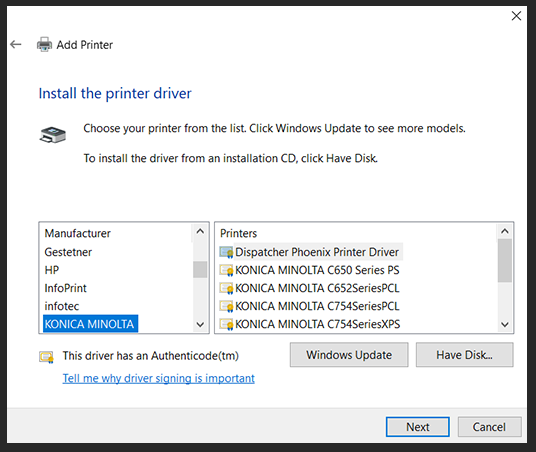The height and width of the screenshot is (452, 536).
Task: Select HP manufacturer entry
Action: 52,270
